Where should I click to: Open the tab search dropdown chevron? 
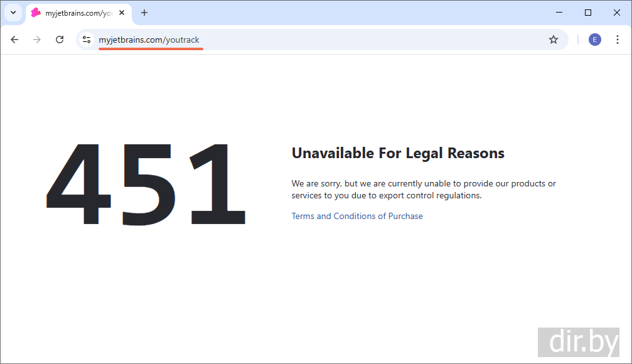(13, 13)
